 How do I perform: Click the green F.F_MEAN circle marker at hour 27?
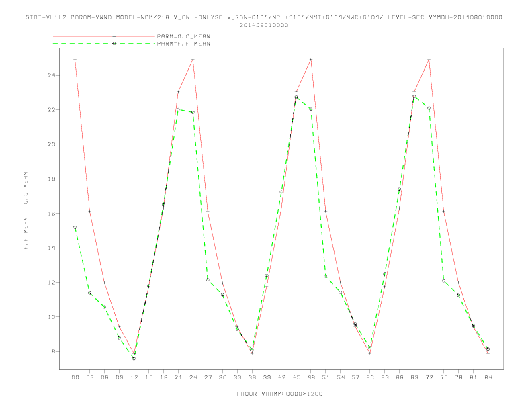coord(208,279)
